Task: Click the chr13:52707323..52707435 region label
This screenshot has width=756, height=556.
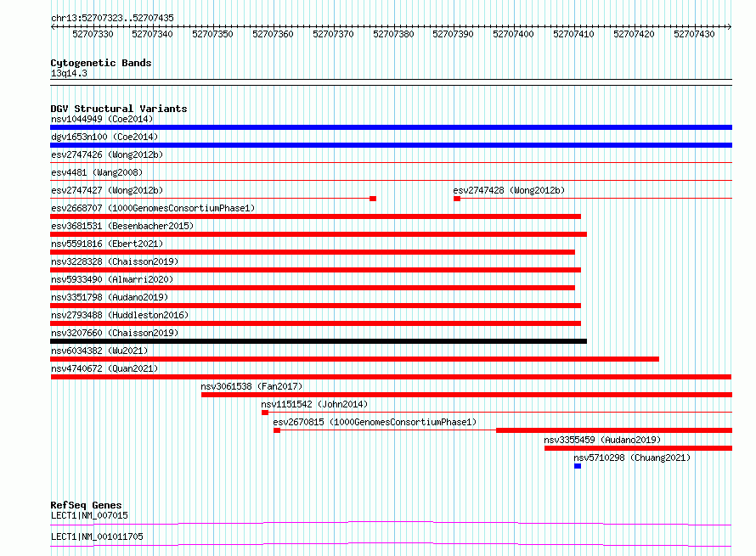Action: click(112, 19)
